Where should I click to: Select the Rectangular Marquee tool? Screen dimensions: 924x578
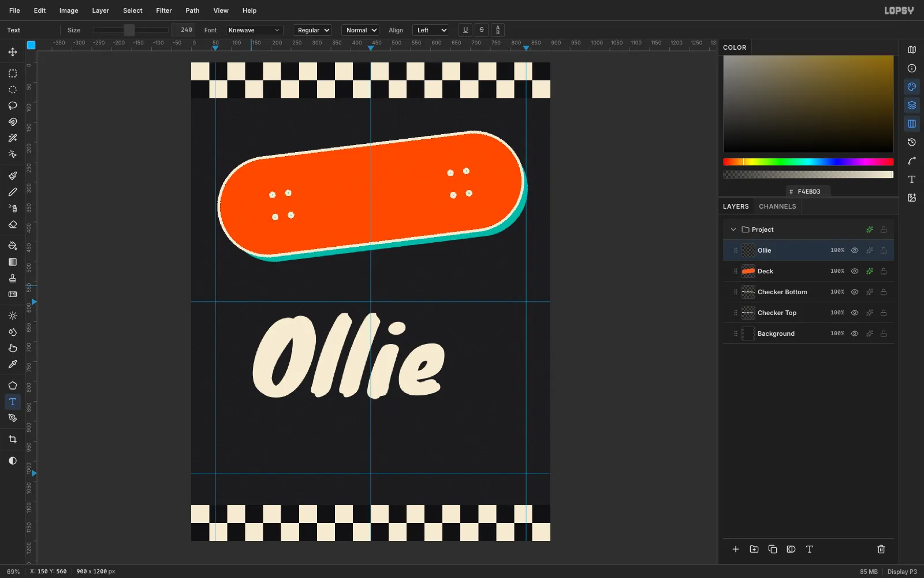(x=13, y=73)
